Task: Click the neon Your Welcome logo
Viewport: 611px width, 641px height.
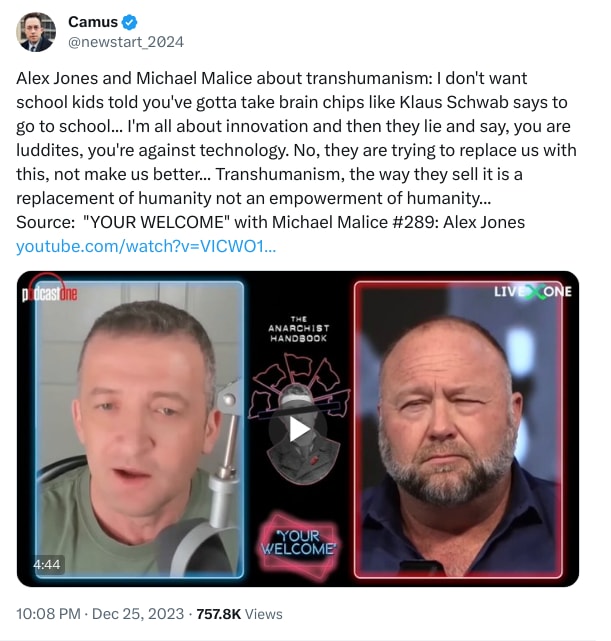Action: (299, 544)
